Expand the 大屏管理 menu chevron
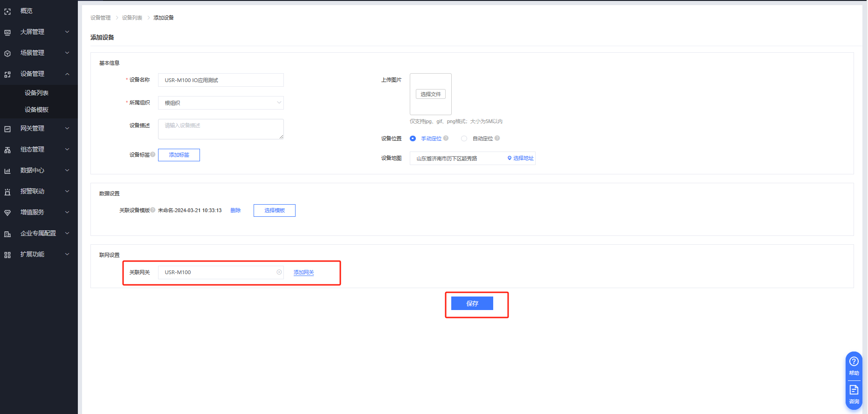Viewport: 868px width, 414px height. click(x=67, y=32)
